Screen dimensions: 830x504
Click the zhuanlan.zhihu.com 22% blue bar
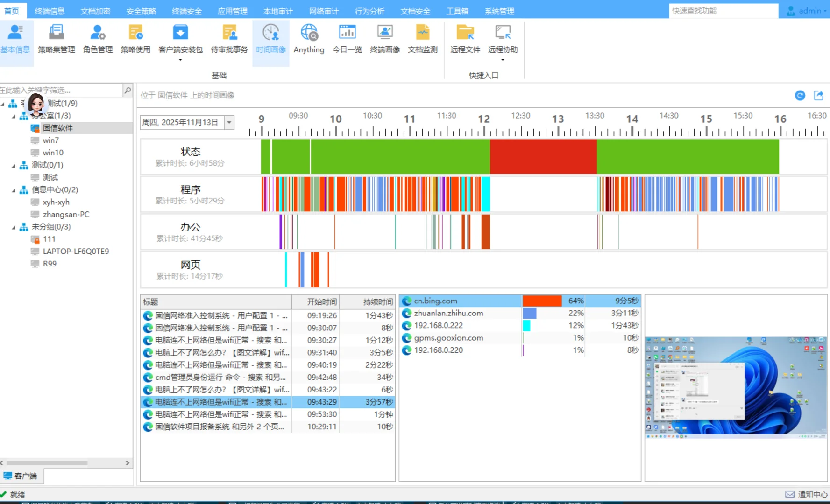tap(529, 313)
